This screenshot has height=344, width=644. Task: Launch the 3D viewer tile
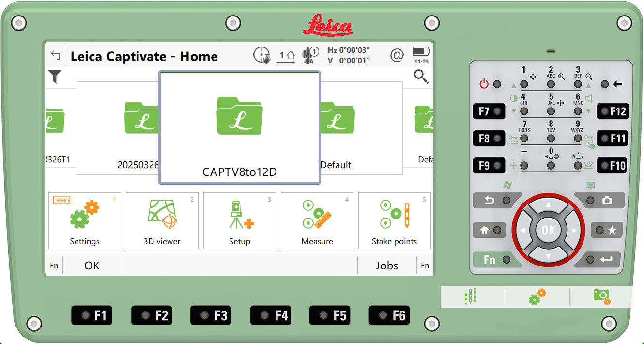click(x=162, y=220)
